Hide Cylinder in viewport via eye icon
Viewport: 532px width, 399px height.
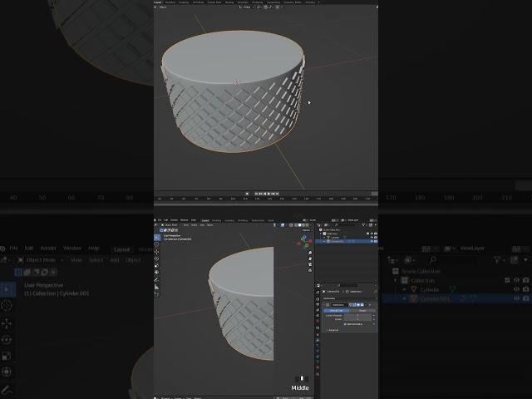click(x=372, y=238)
